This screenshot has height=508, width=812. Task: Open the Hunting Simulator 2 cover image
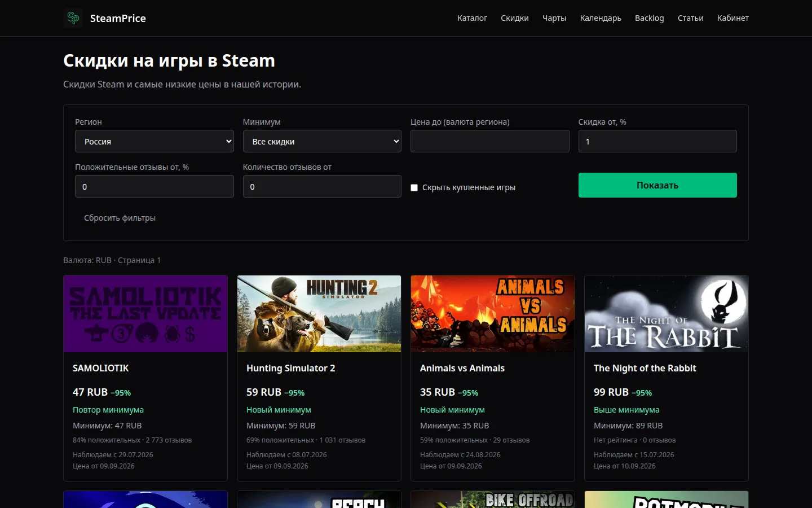(319, 314)
